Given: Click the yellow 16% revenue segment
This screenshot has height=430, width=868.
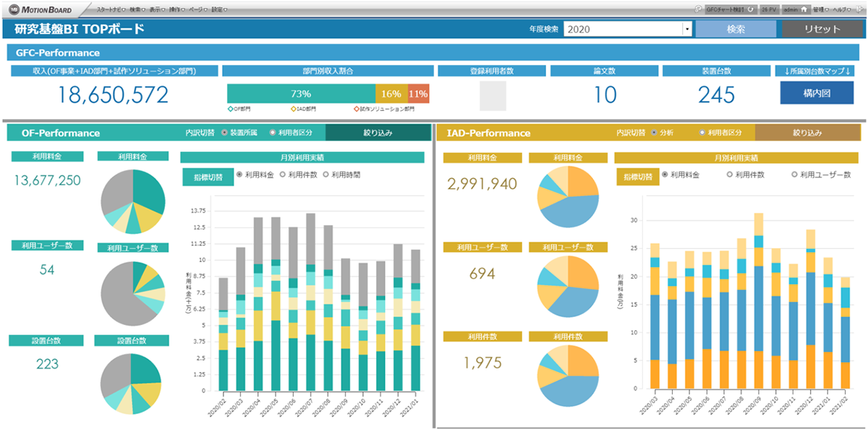Looking at the screenshot, I should [x=391, y=94].
